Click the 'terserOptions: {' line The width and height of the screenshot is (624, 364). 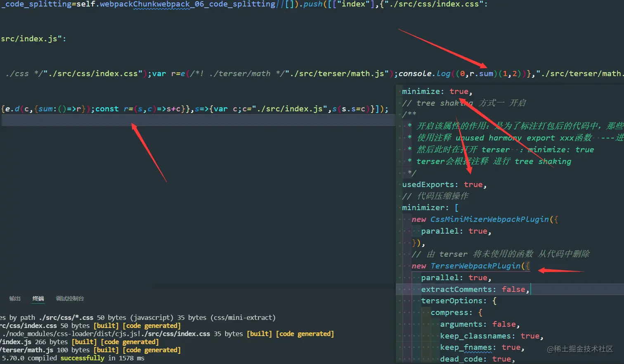click(x=459, y=301)
